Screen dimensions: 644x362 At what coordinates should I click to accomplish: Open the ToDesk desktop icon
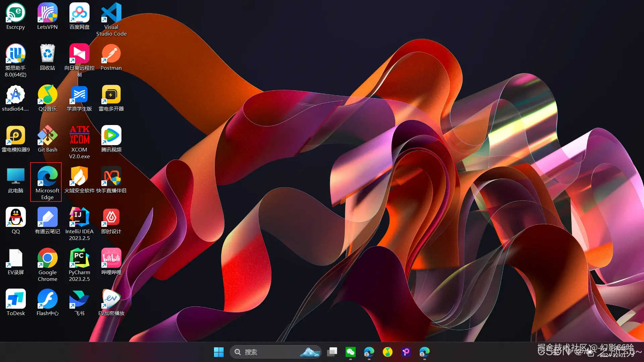(x=15, y=299)
